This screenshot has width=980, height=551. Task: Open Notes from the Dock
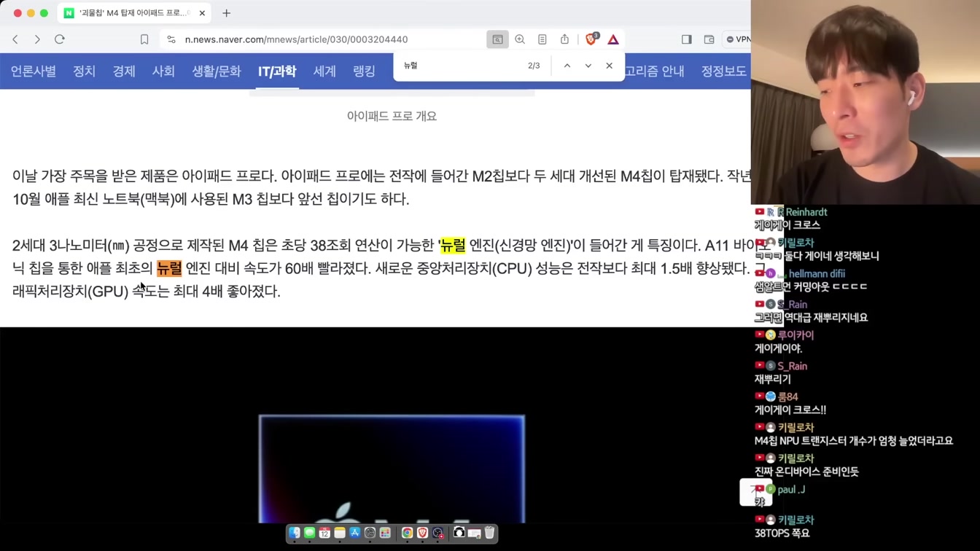coord(340,533)
